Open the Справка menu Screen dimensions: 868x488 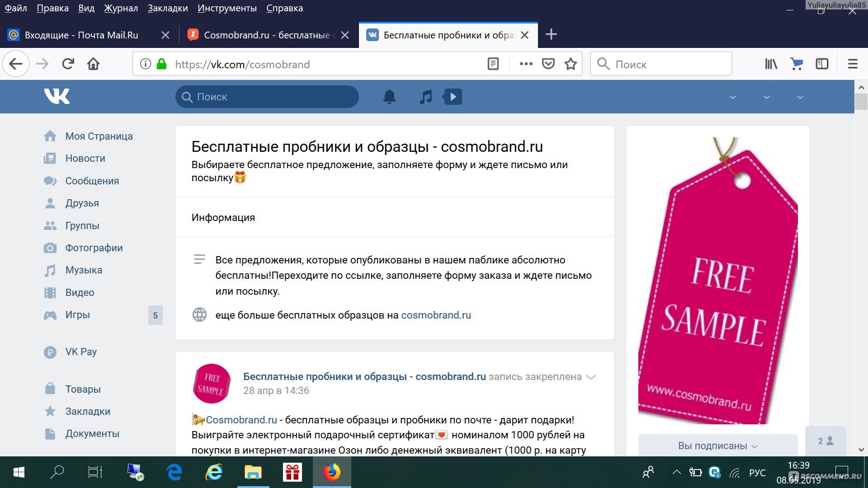point(284,8)
